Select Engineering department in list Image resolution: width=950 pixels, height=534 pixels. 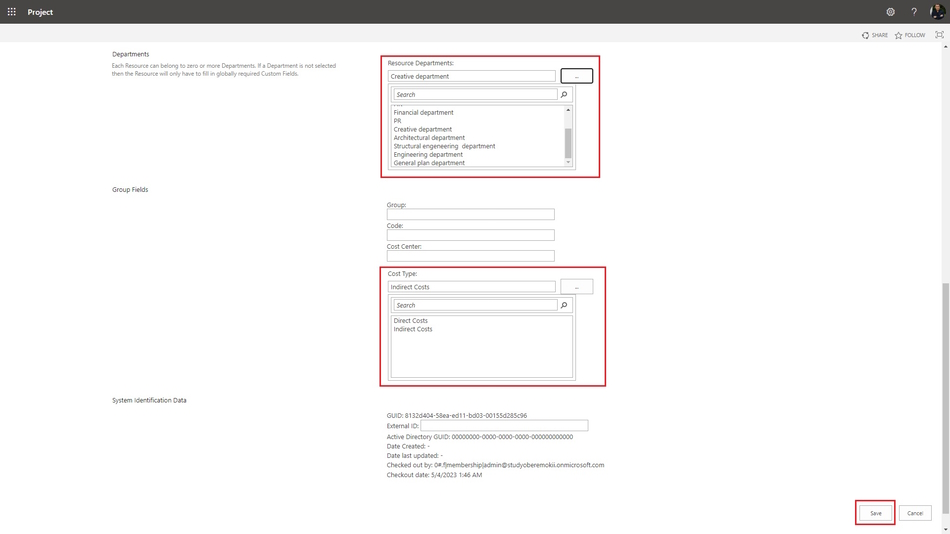tap(428, 155)
